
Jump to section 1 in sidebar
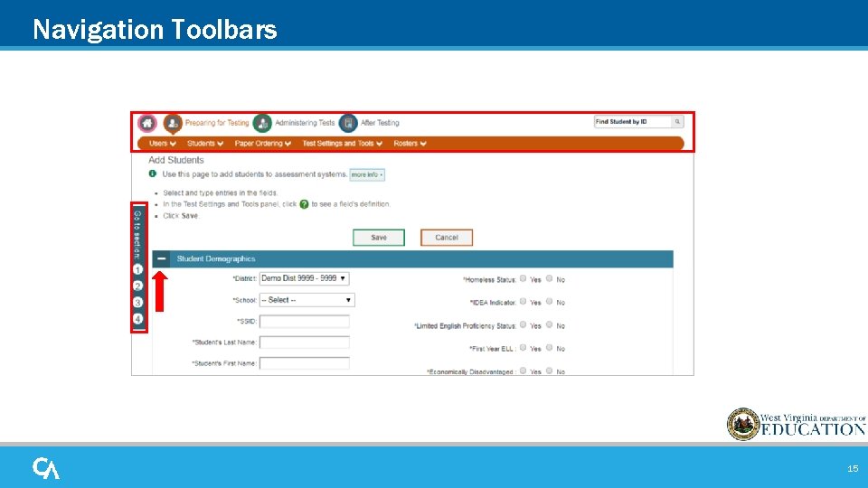137,269
